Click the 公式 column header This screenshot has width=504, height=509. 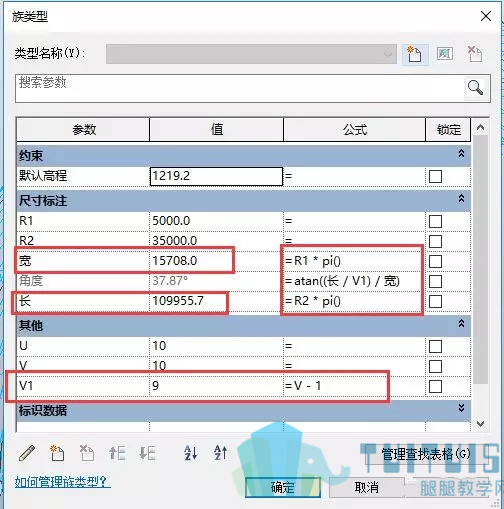355,129
